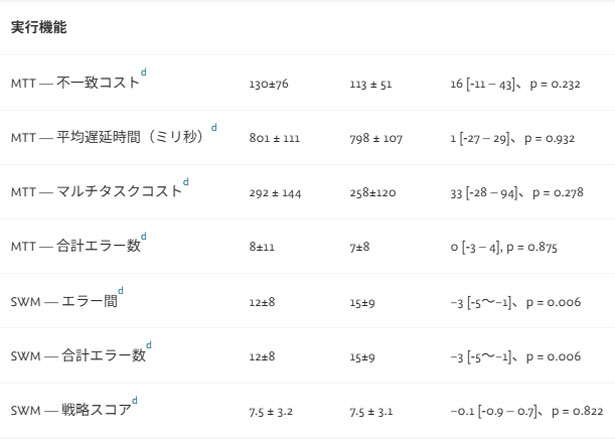The image size is (615, 440).
Task: Open footnote d next to MTT 平均遅延時間
Action: coord(213,128)
